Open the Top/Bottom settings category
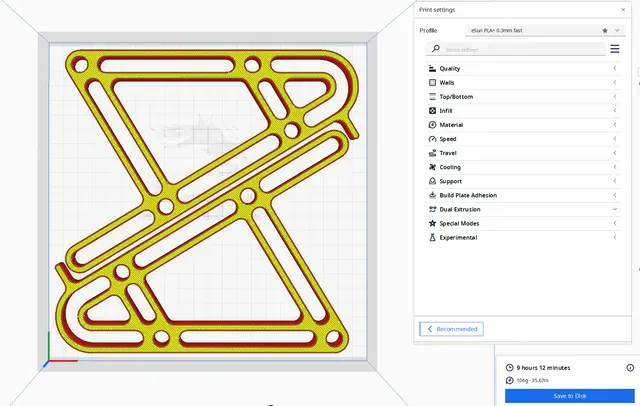 pyautogui.click(x=522, y=97)
